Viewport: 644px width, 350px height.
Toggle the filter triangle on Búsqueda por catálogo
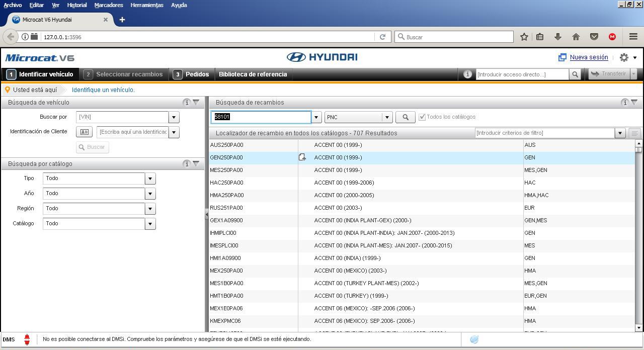(197, 163)
